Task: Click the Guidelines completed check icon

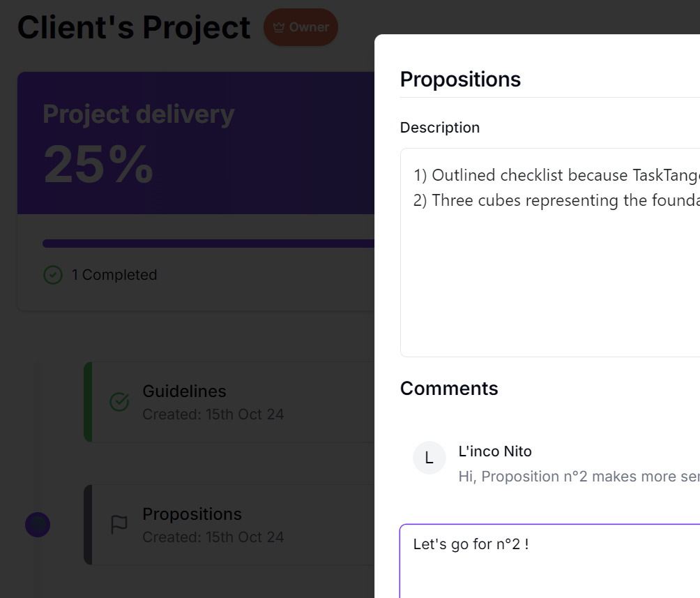Action: tap(120, 402)
